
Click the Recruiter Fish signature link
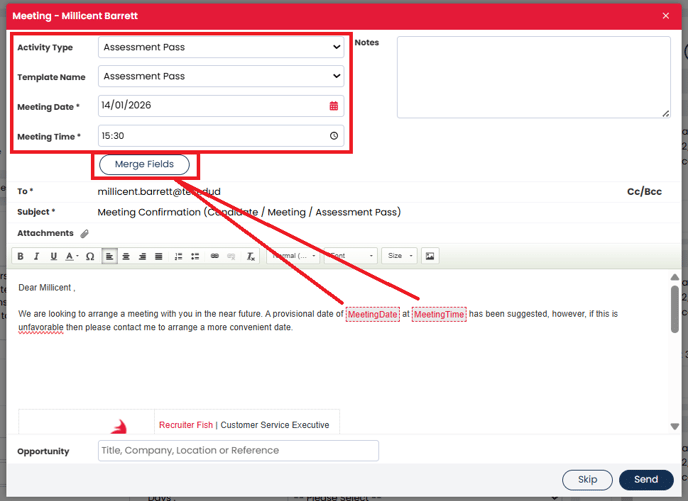pos(186,425)
